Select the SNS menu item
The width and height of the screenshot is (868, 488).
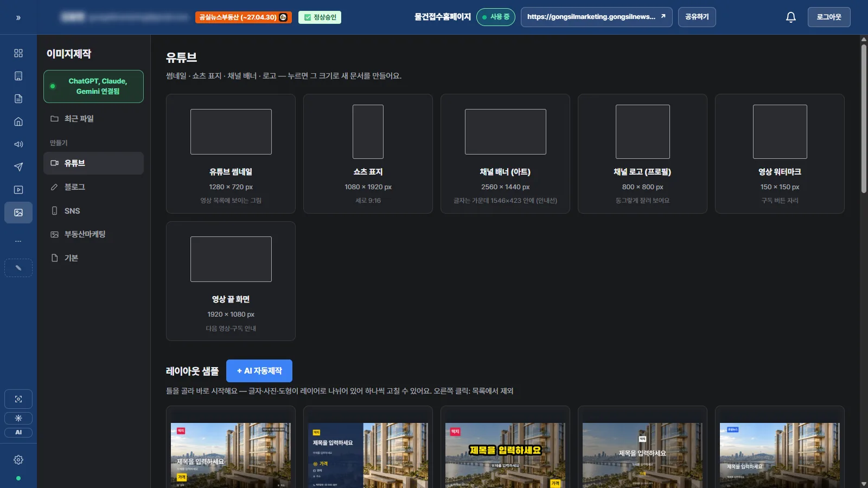(93, 211)
